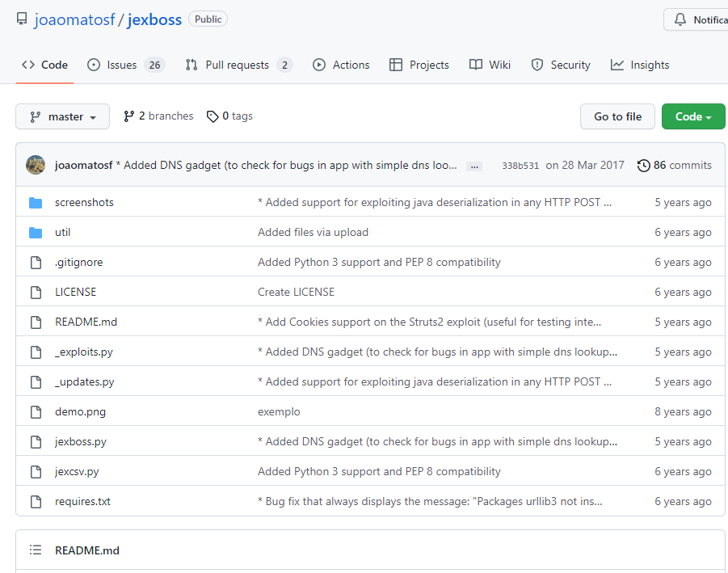Open the _updates.py file
Screen dimensions: 728x573
85,381
